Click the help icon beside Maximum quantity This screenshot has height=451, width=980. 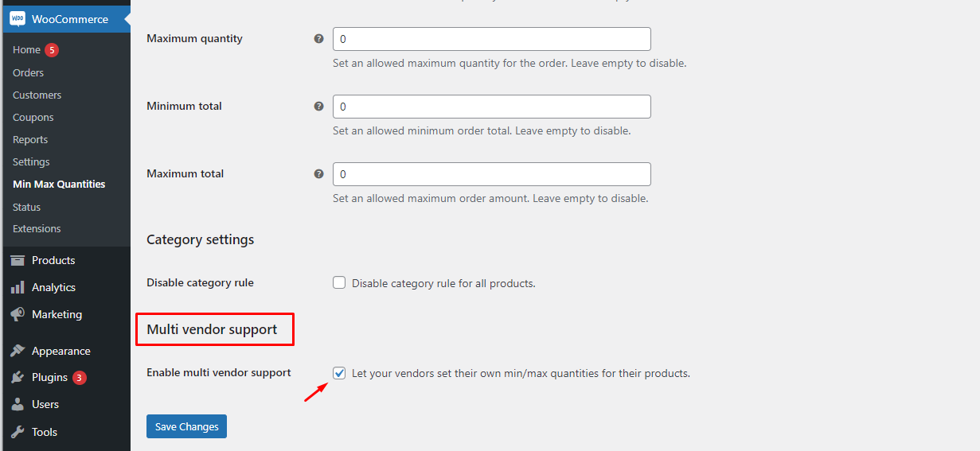pyautogui.click(x=318, y=38)
